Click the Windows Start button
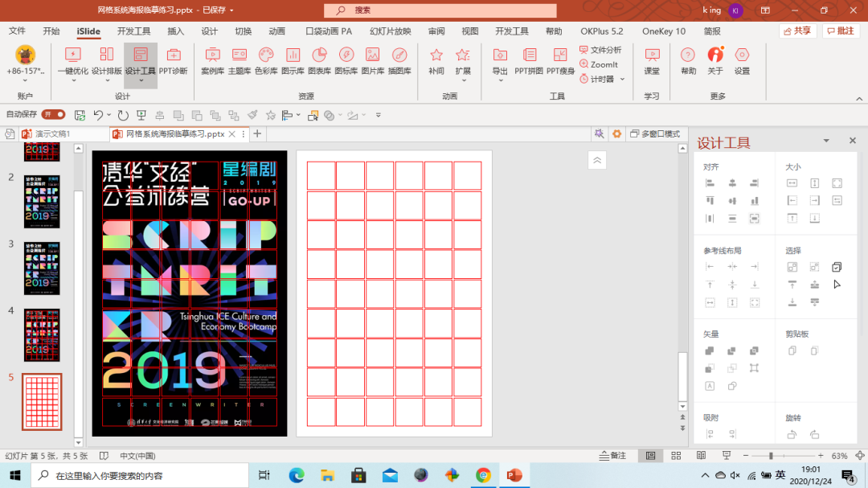Screen dimensions: 868x488 point(15,475)
